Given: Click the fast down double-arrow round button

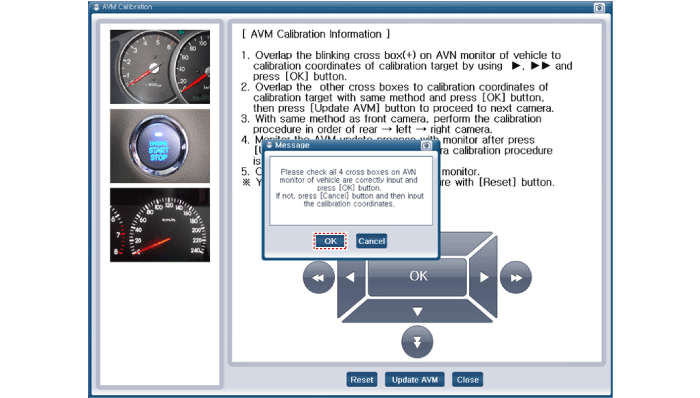Looking at the screenshot, I should [x=417, y=342].
